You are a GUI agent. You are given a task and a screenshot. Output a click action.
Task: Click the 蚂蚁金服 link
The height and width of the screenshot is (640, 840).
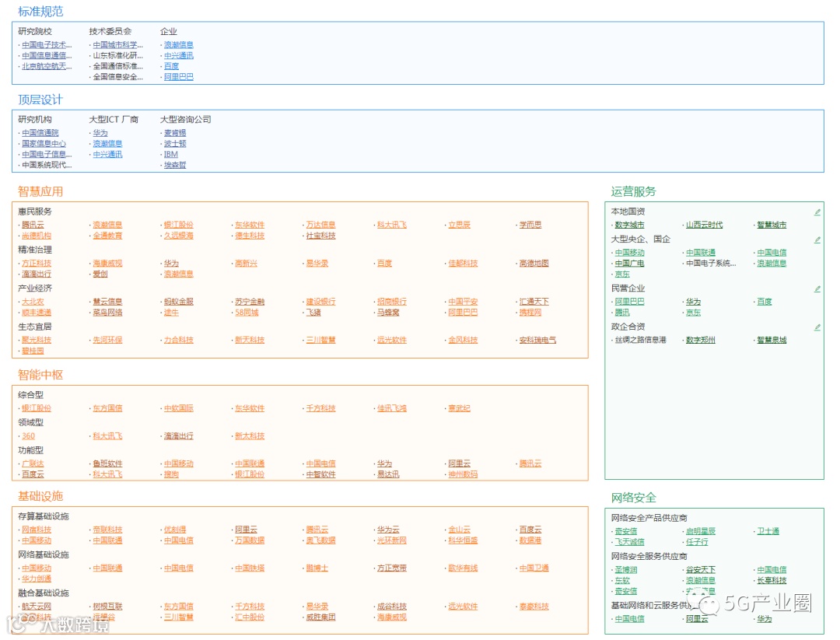[x=178, y=302]
